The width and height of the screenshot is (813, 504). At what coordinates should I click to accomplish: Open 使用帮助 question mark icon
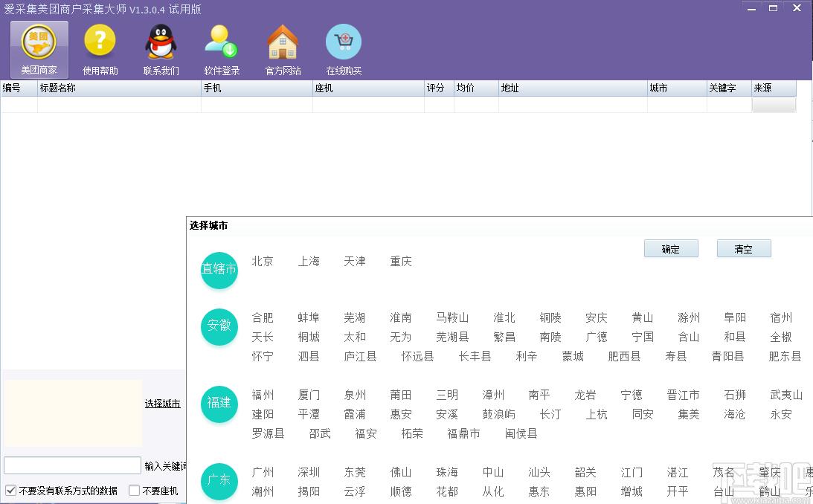(x=100, y=50)
